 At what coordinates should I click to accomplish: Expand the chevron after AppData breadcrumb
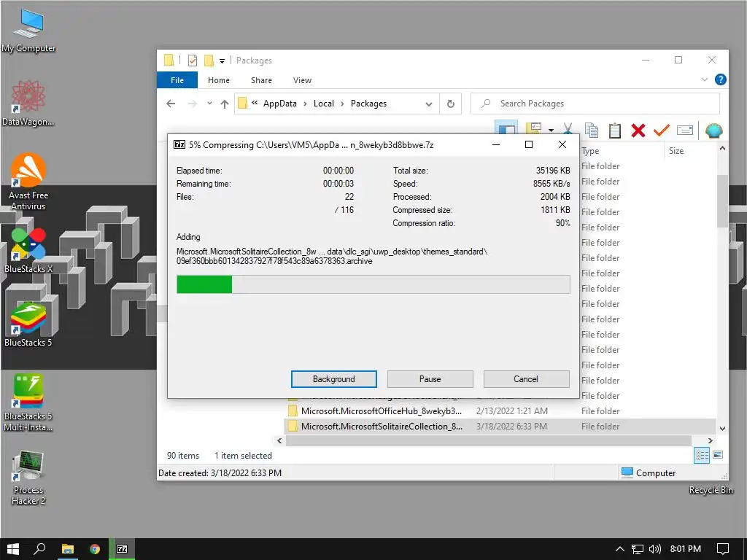point(306,104)
